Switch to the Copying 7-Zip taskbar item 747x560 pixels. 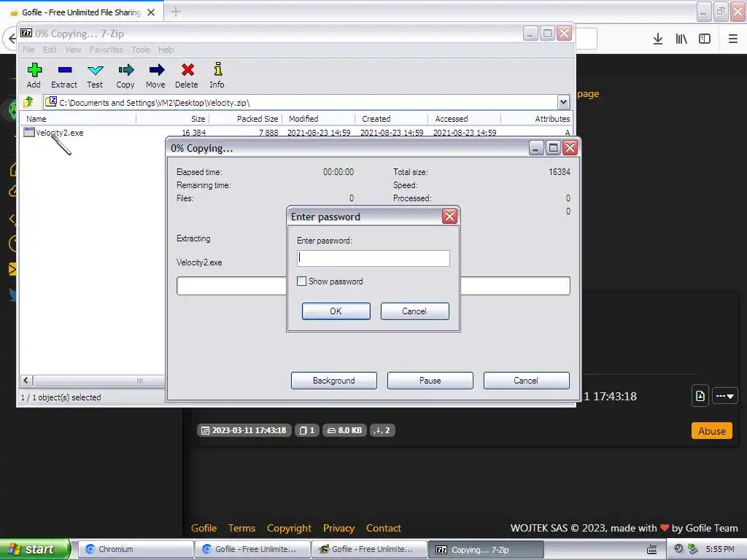486,550
